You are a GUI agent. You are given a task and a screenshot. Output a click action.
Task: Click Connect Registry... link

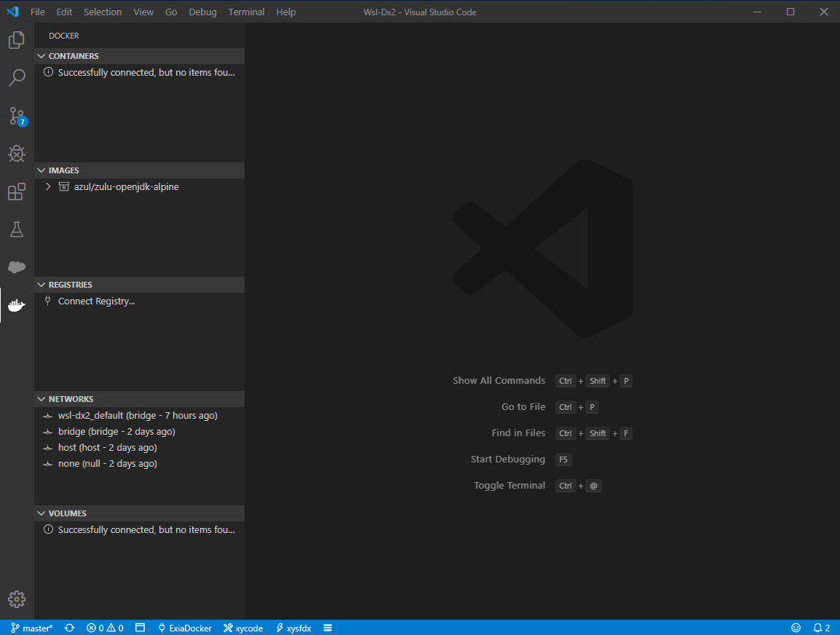96,301
